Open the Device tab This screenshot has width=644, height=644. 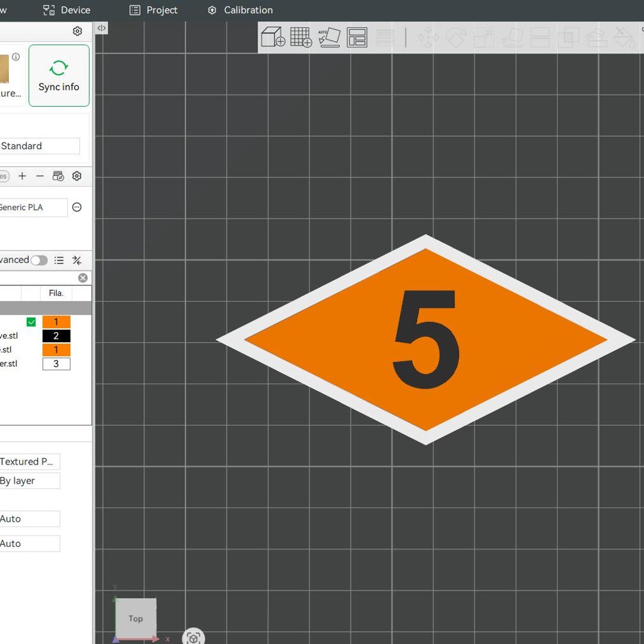click(67, 10)
